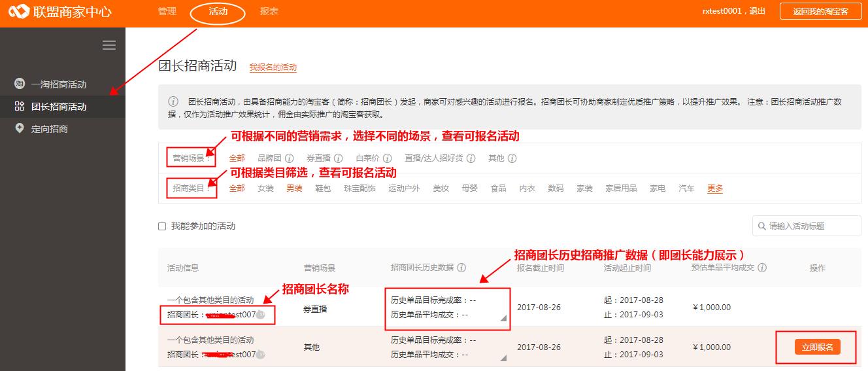Filter category by 家电

658,188
